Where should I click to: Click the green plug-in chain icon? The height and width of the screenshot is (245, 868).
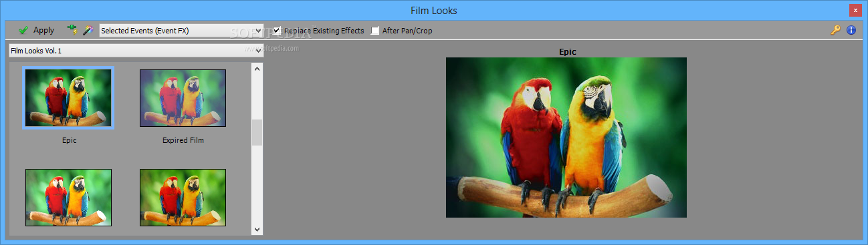[72, 30]
